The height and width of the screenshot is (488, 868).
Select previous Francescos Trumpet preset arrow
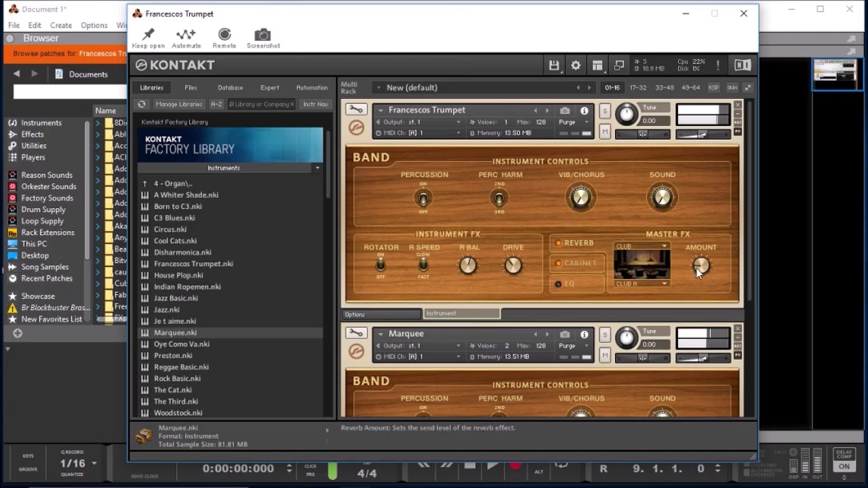pyautogui.click(x=536, y=110)
